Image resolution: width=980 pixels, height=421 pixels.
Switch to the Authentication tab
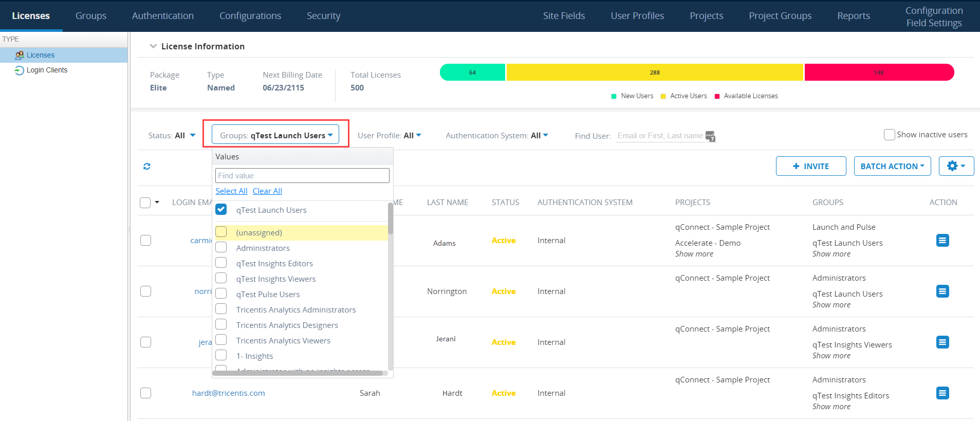pyautogui.click(x=162, y=16)
